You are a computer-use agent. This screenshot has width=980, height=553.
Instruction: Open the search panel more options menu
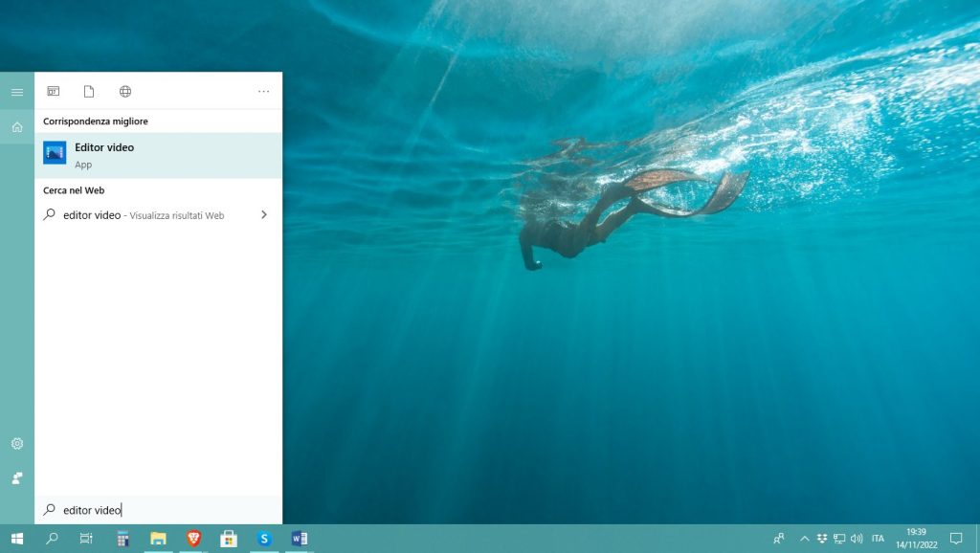(x=263, y=92)
